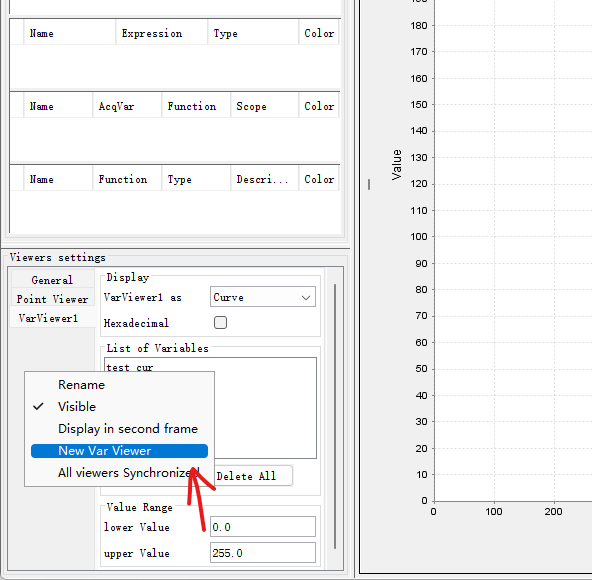Click the New Var Viewer entry
The height and width of the screenshot is (580, 592).
pos(119,451)
